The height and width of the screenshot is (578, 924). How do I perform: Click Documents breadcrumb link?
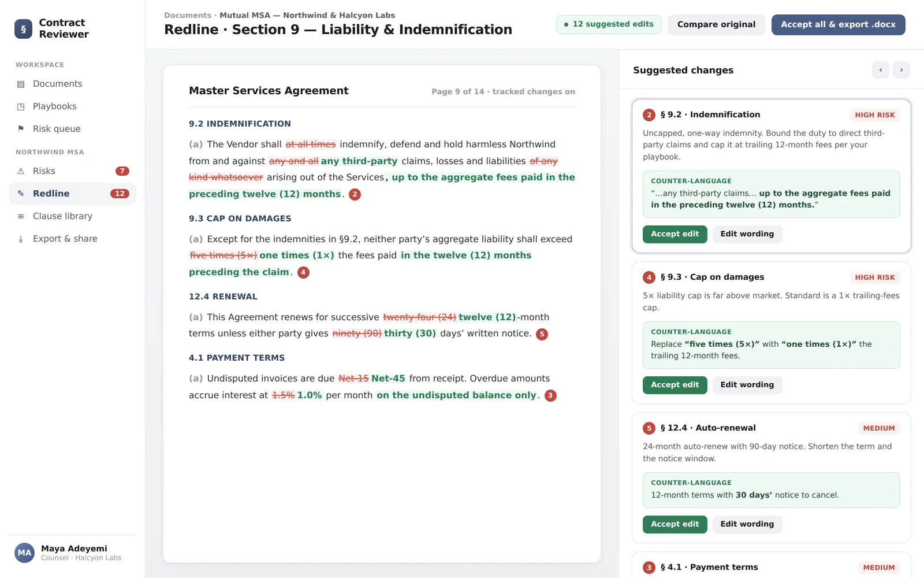pyautogui.click(x=188, y=15)
